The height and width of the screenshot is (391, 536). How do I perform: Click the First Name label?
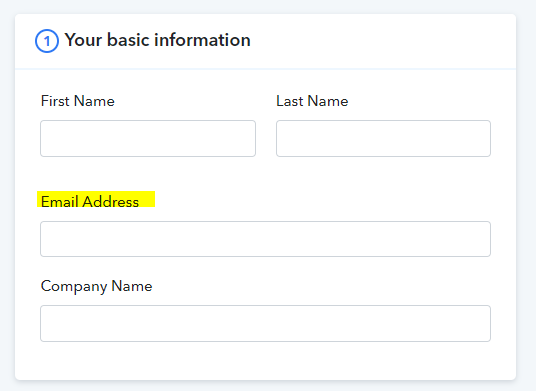coord(78,101)
